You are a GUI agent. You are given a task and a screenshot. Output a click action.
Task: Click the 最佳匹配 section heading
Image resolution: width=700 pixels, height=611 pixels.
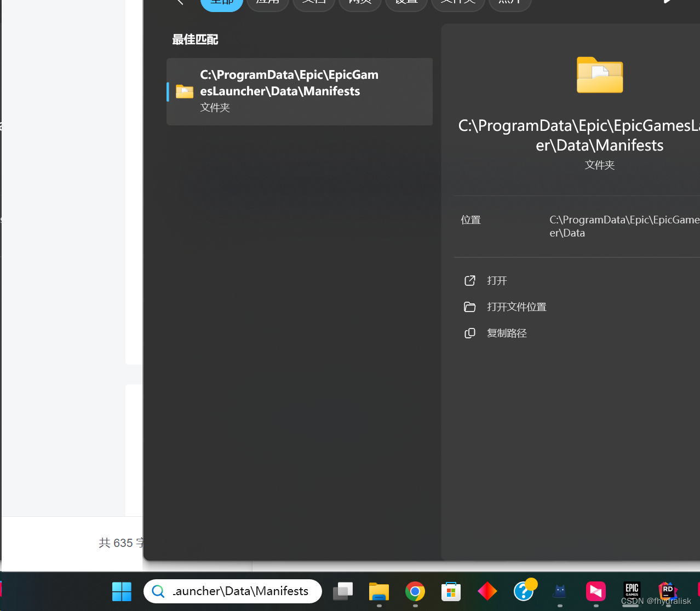[x=195, y=39]
